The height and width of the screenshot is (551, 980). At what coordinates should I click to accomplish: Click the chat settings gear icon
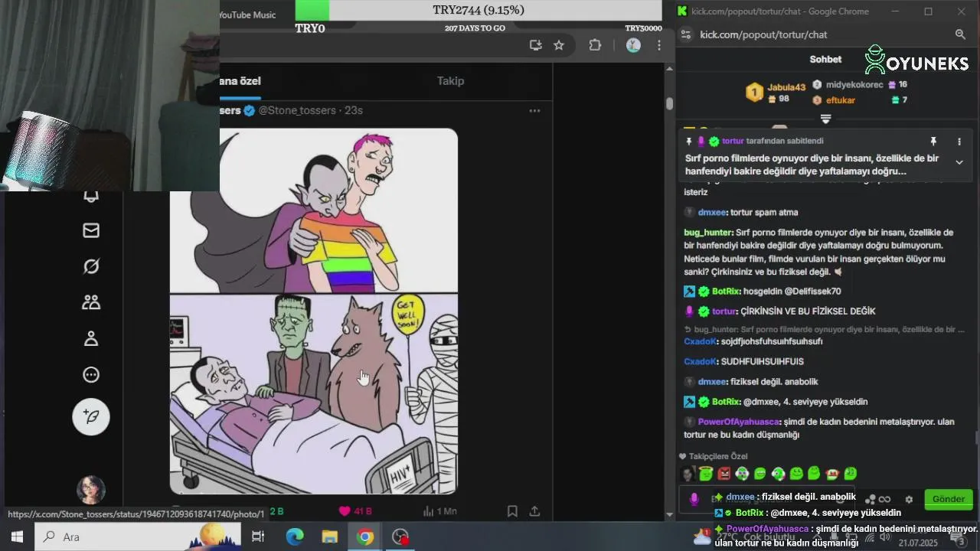click(909, 500)
